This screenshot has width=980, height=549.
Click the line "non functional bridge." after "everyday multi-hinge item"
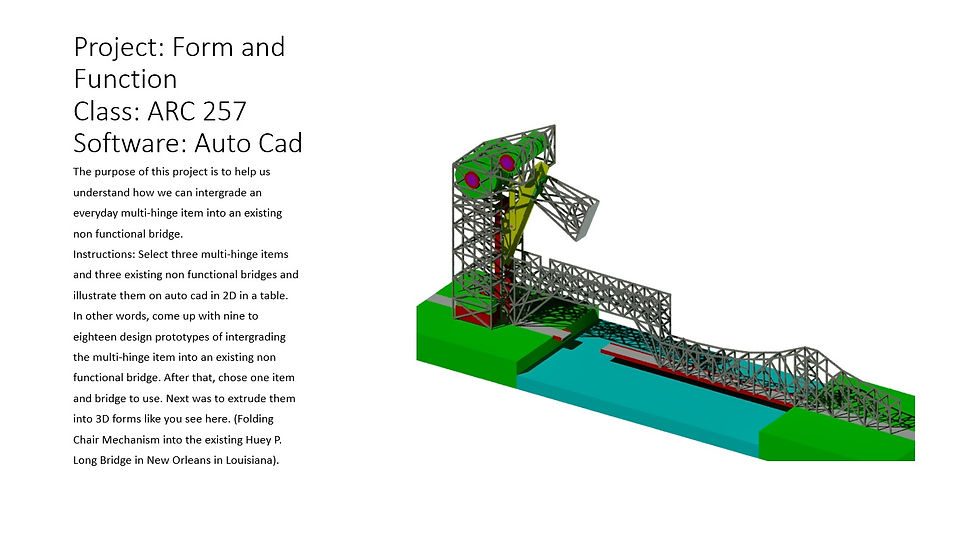128,234
